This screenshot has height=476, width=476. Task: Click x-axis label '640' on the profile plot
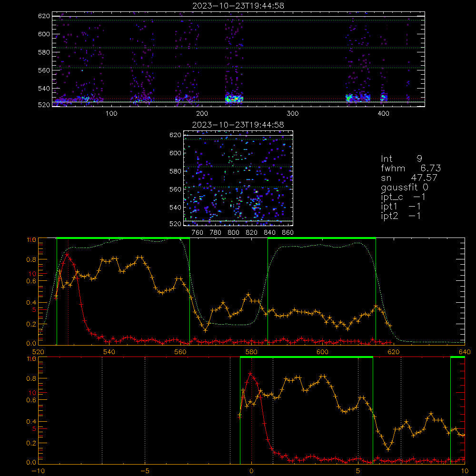point(465,352)
